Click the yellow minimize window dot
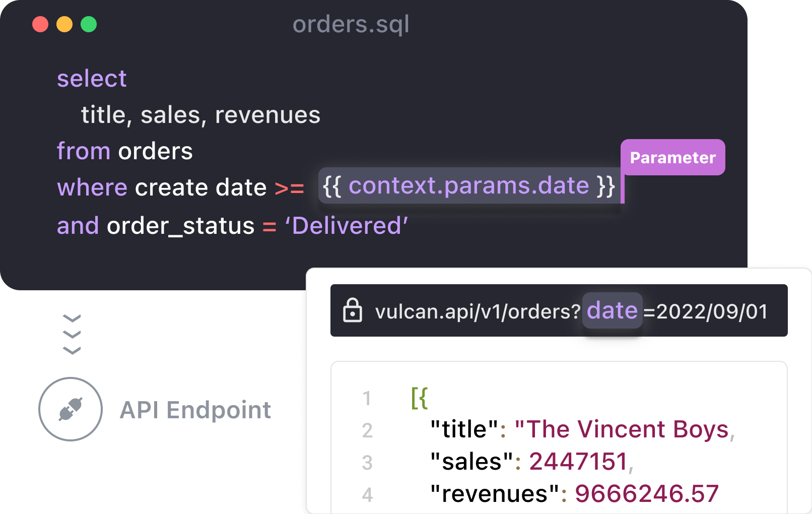The height and width of the screenshot is (514, 812). click(x=64, y=24)
